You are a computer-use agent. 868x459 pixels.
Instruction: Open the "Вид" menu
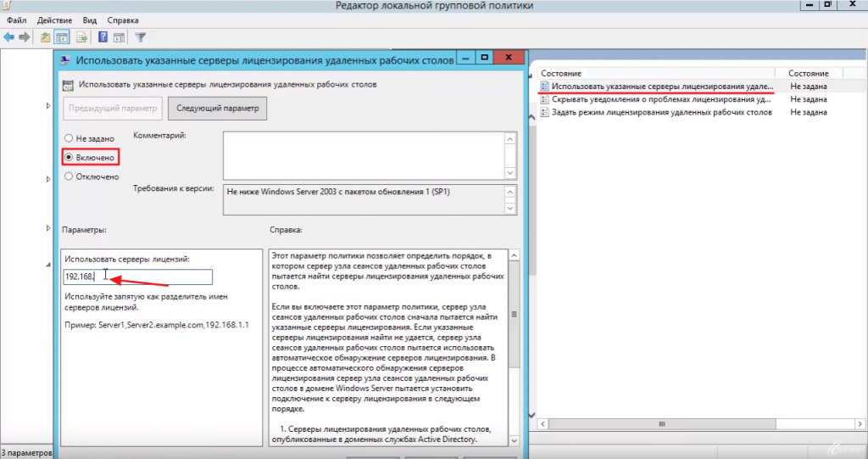pos(91,20)
